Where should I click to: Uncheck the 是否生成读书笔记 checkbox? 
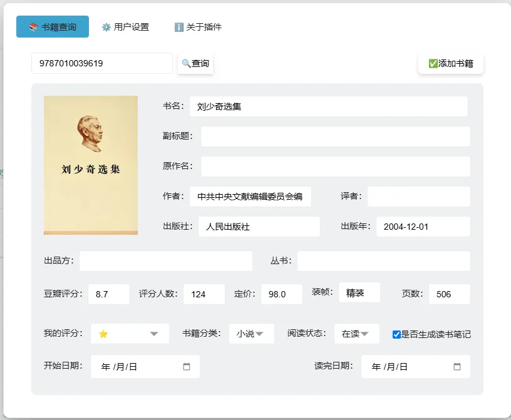point(396,334)
